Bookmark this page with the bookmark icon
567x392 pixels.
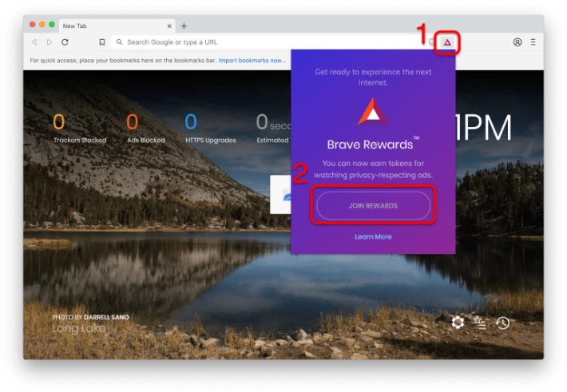tap(102, 42)
